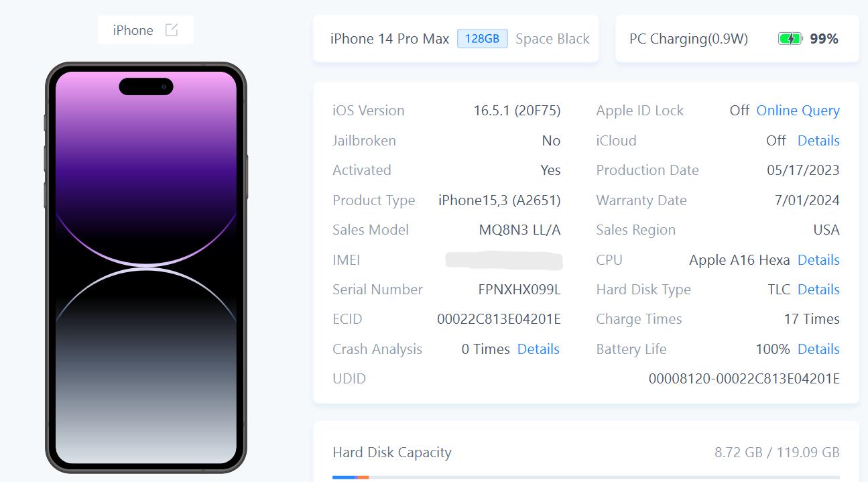Click the Hard Disk Capacity usage bar
Image resolution: width=868 pixels, height=482 pixels.
point(586,477)
